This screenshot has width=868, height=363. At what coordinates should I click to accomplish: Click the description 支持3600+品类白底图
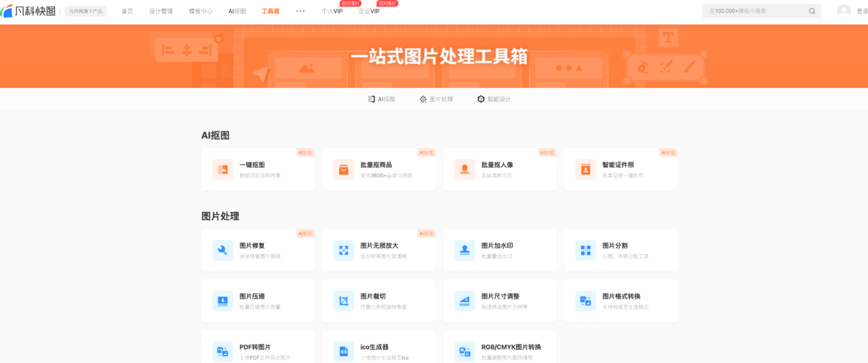pyautogui.click(x=387, y=175)
